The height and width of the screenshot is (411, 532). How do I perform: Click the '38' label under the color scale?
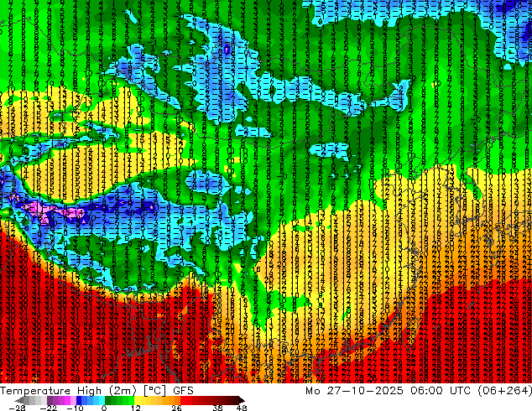point(218,408)
